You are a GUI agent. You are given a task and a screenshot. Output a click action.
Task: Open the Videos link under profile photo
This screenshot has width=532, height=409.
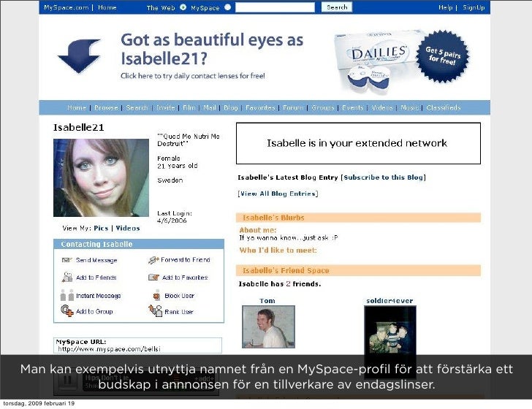(x=128, y=229)
